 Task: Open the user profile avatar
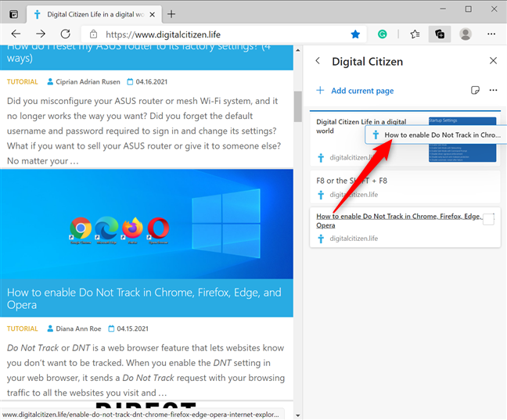(466, 34)
